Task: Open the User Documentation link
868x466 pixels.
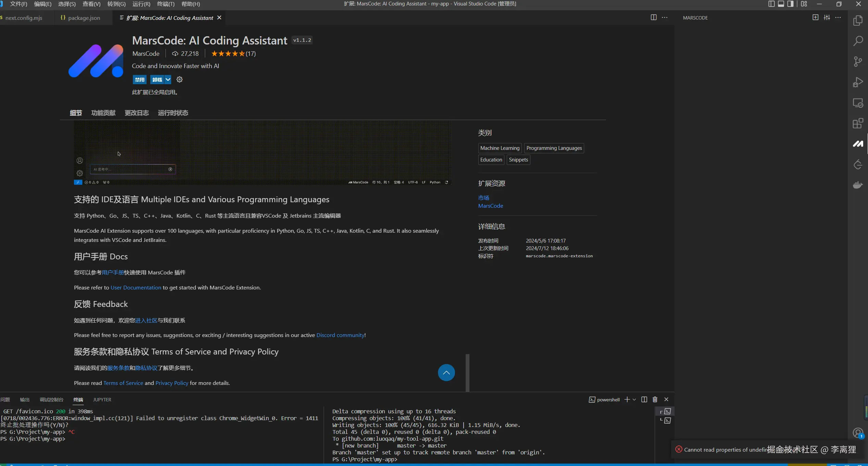Action: pos(136,287)
